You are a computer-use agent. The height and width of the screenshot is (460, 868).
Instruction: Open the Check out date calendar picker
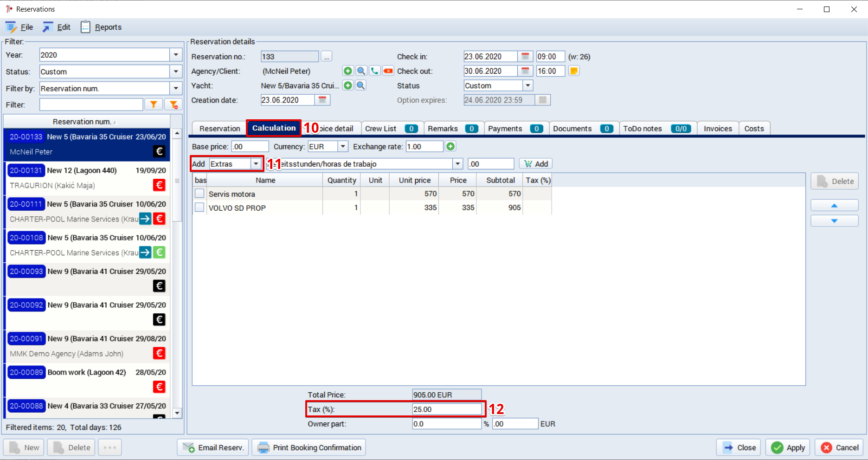(x=525, y=71)
